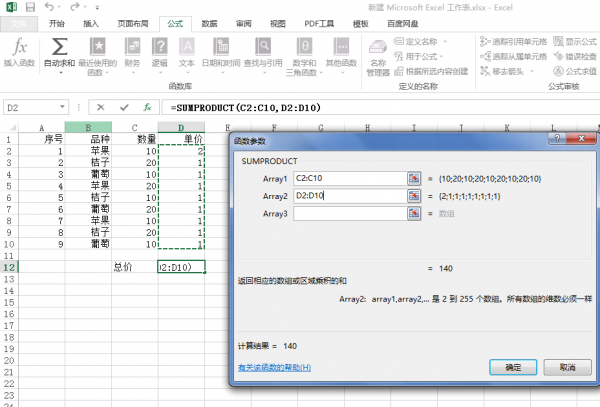Open Lookup & Reference (查找与引用) icon

point(263,47)
